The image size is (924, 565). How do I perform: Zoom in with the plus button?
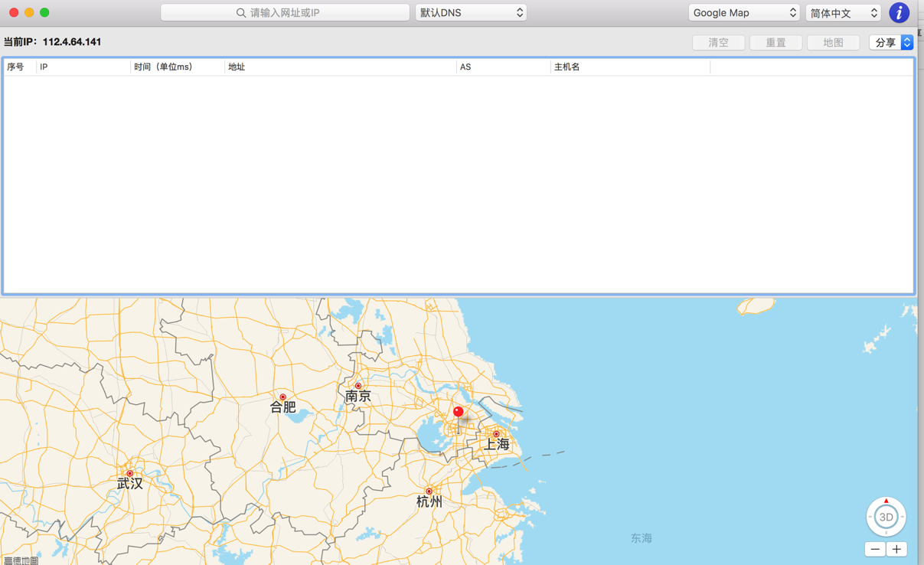click(x=896, y=549)
